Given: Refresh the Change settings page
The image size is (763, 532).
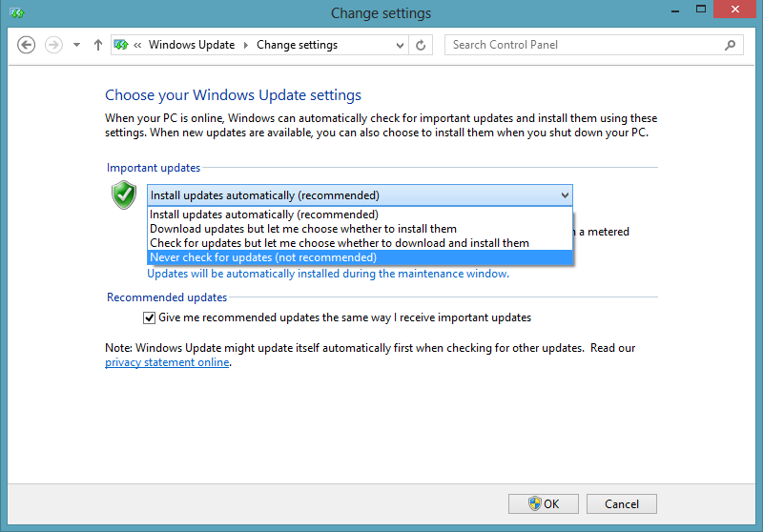Looking at the screenshot, I should [x=421, y=45].
